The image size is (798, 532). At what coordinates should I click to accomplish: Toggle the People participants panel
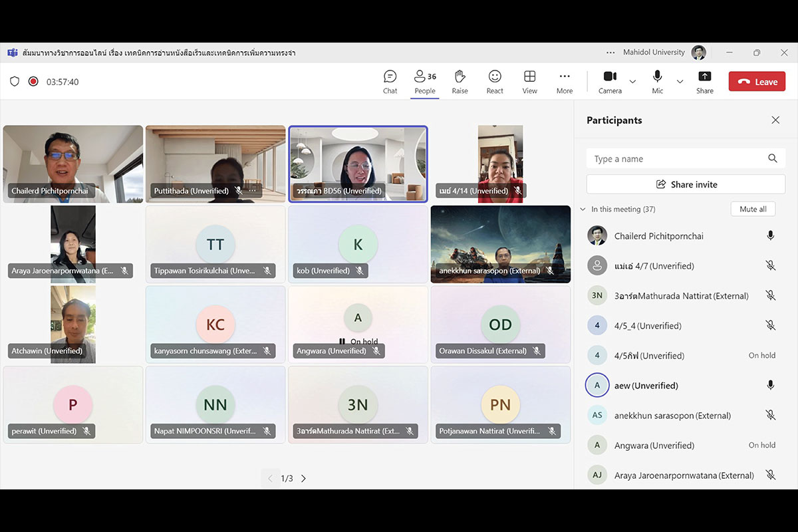[x=424, y=82]
